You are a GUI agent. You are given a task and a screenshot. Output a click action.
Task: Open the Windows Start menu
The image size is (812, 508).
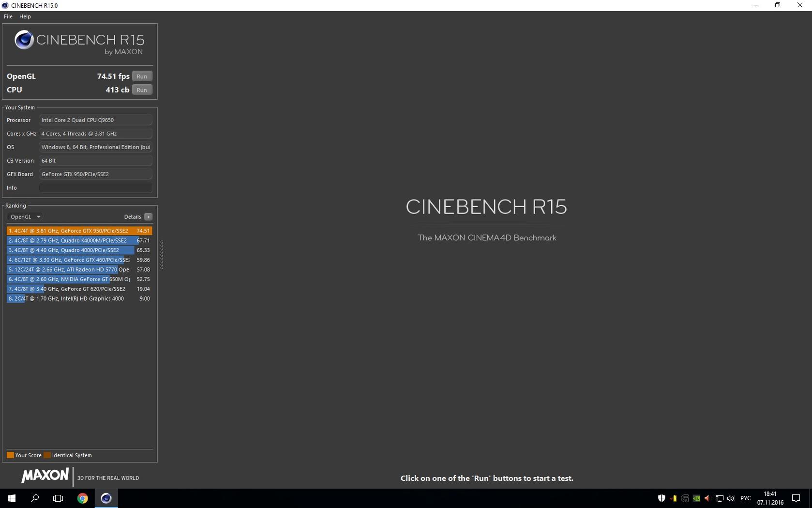pyautogui.click(x=12, y=498)
